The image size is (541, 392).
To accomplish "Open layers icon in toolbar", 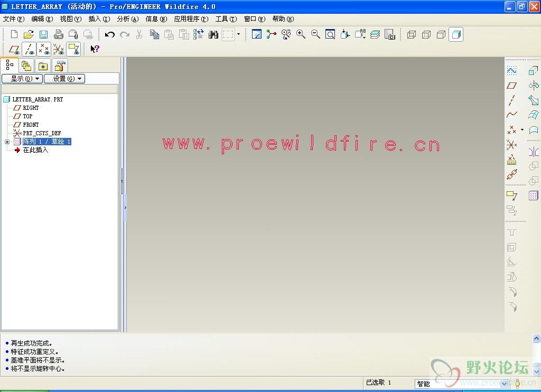I will (375, 34).
